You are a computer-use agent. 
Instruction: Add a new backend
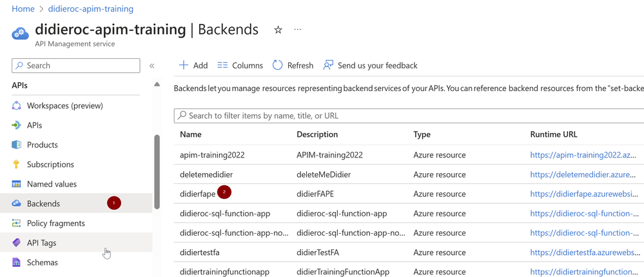pyautogui.click(x=193, y=65)
